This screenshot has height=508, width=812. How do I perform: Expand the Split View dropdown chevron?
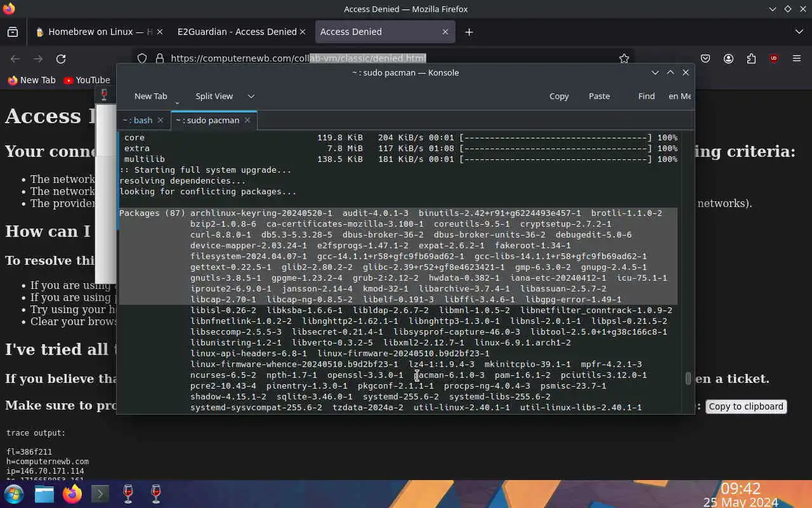click(251, 97)
